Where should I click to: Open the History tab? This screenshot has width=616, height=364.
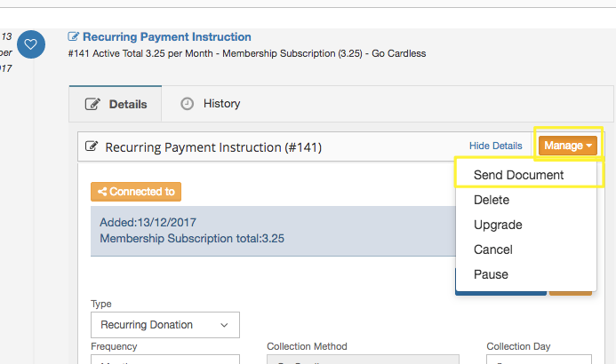[211, 104]
